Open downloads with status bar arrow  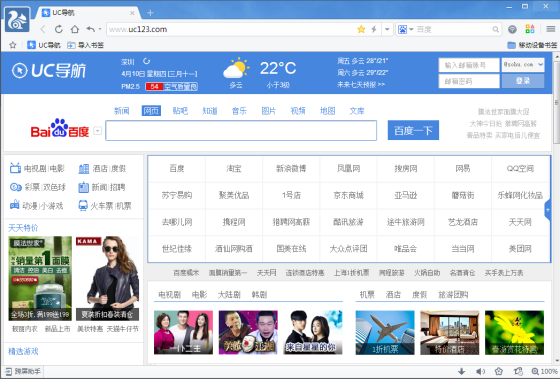click(461, 371)
